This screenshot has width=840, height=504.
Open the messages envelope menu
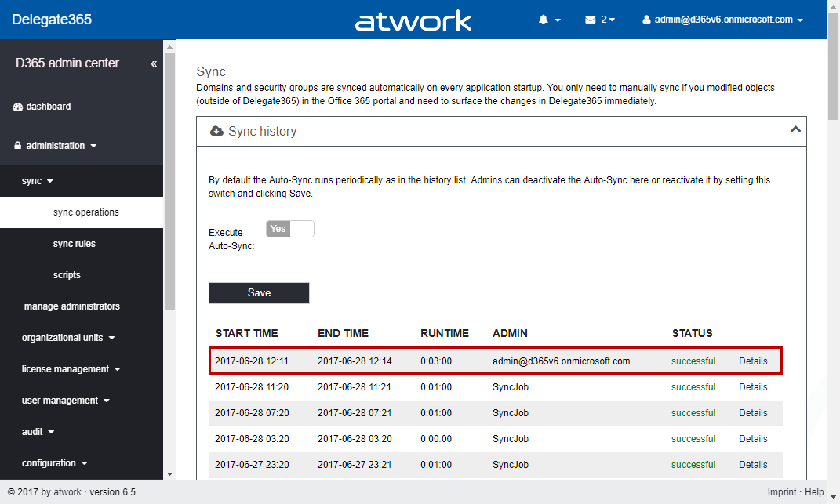pyautogui.click(x=599, y=20)
